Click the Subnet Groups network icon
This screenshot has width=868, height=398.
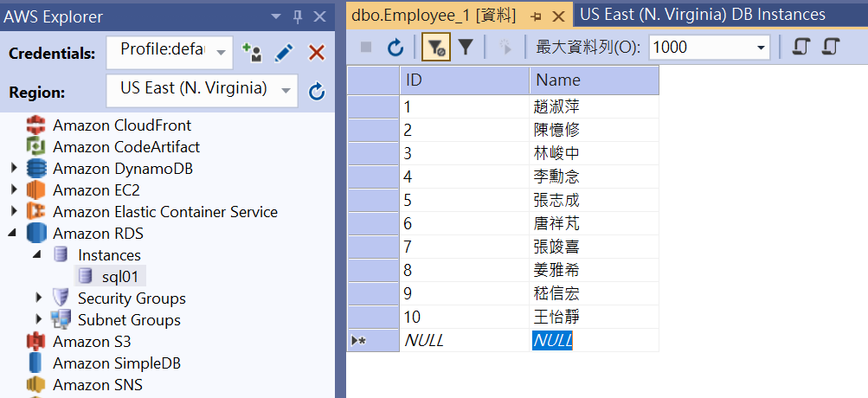[x=61, y=320]
